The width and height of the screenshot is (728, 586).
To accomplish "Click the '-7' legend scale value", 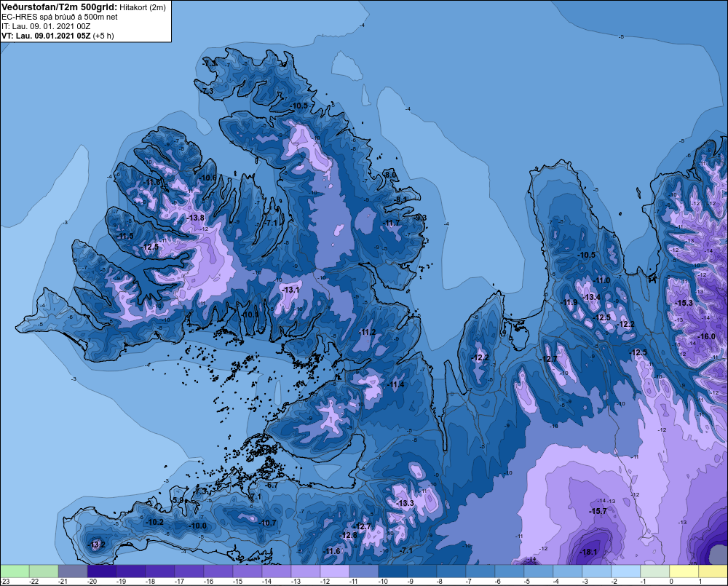I will [468, 582].
